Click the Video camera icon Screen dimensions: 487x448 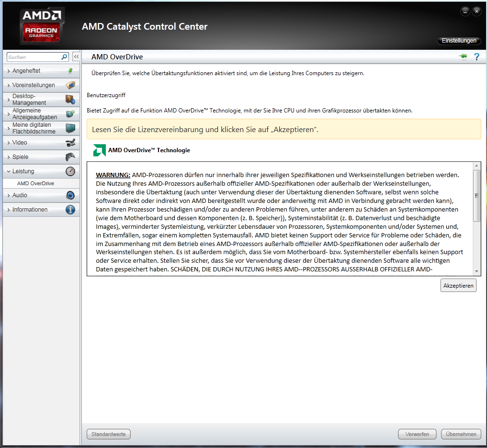tap(70, 143)
